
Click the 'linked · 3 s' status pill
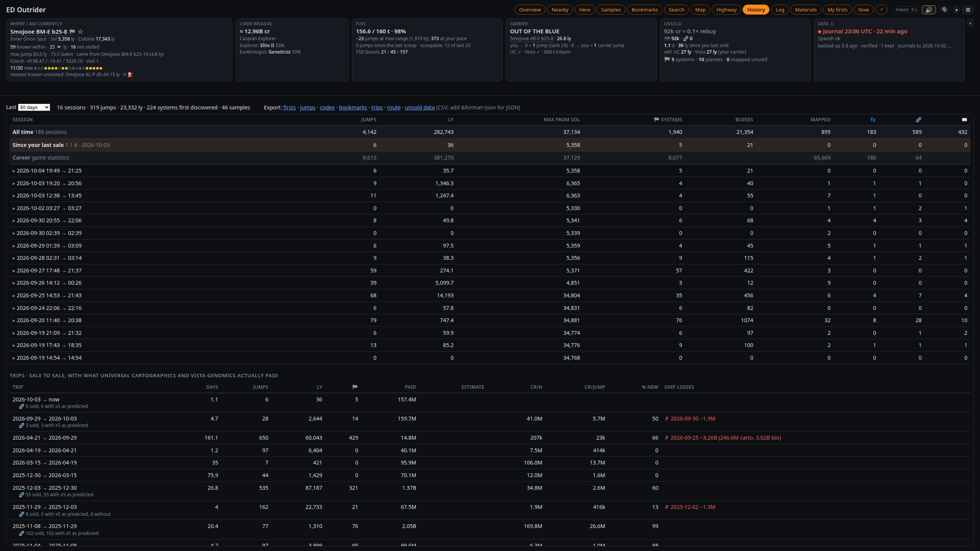point(906,10)
